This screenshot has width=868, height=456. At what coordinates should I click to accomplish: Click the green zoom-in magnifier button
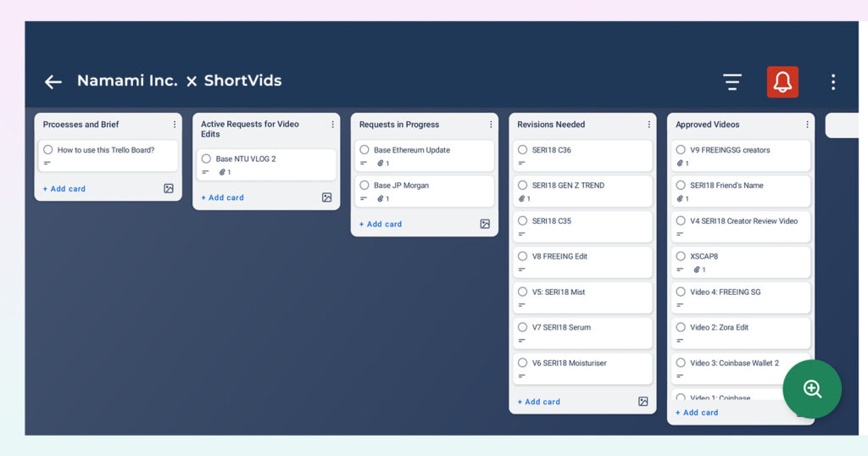[811, 388]
